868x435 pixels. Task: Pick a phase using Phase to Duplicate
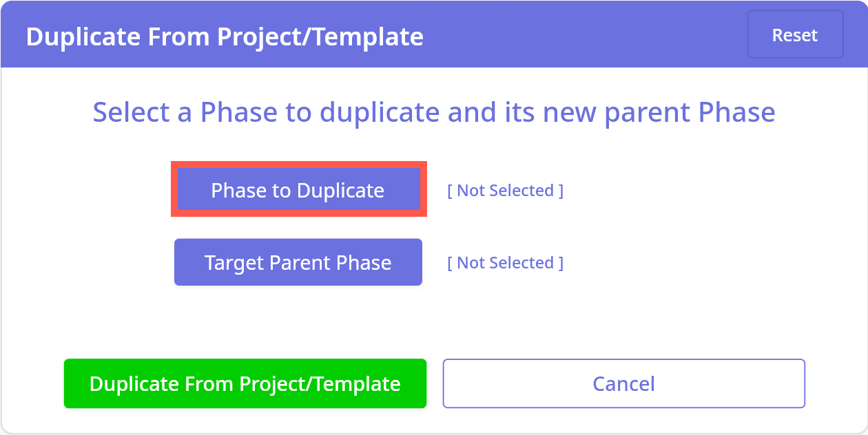(x=298, y=190)
